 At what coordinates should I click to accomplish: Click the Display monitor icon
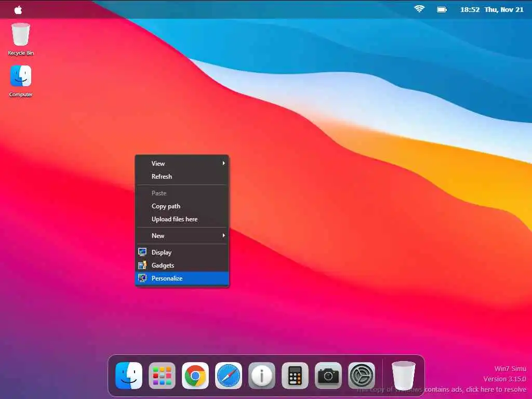(142, 252)
